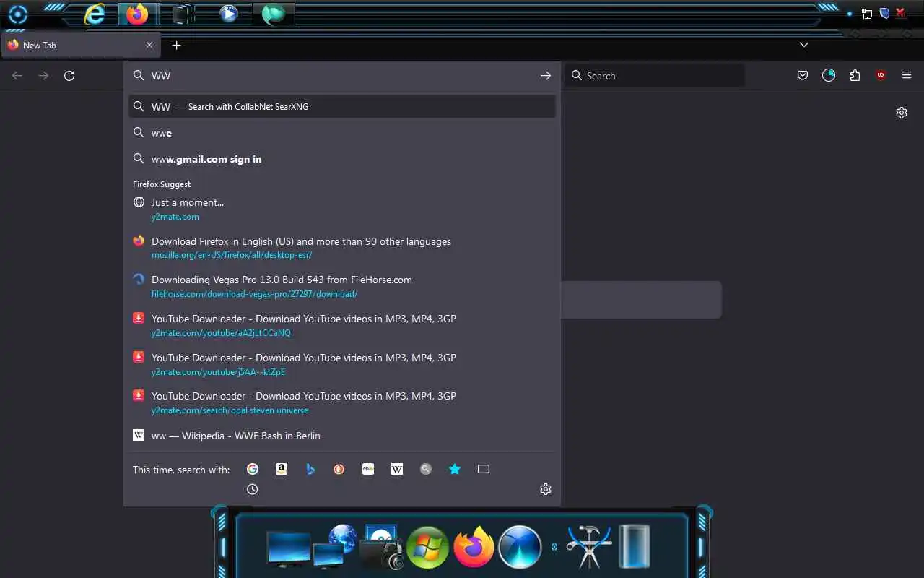Open Firefox application hamburger menu
The width and height of the screenshot is (924, 578).
(907, 76)
